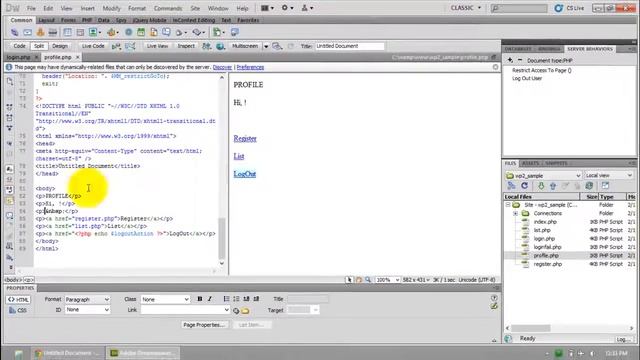
Task: Toggle Live View
Action: tap(157, 46)
